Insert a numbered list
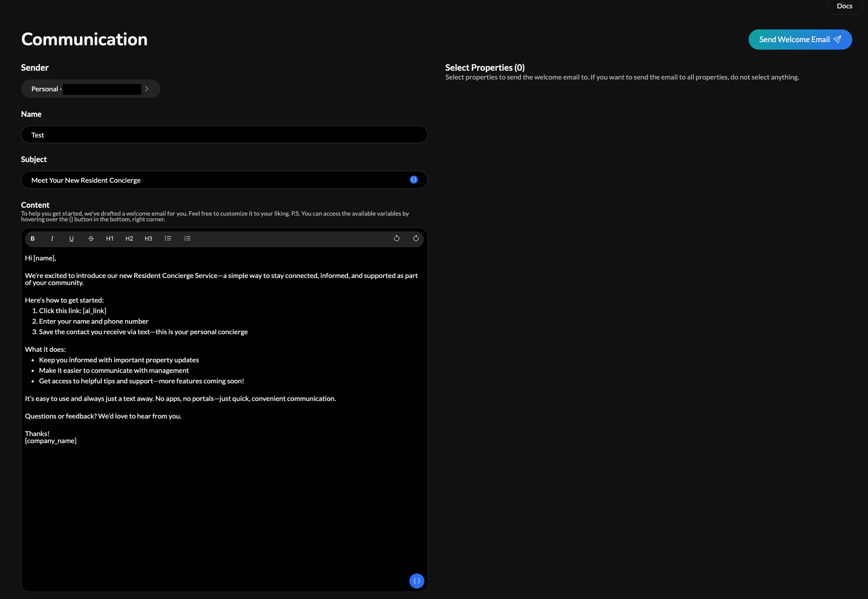This screenshot has height=599, width=868. (187, 238)
